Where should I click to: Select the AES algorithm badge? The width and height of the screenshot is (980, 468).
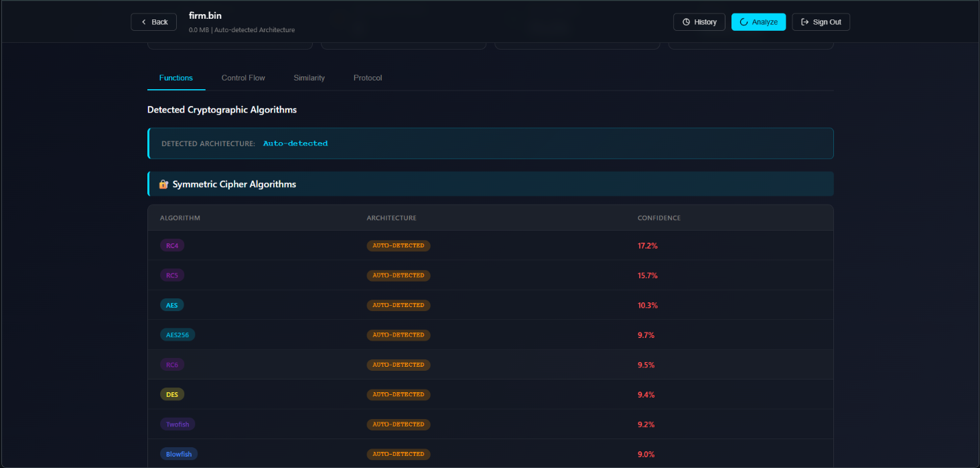[x=172, y=305]
